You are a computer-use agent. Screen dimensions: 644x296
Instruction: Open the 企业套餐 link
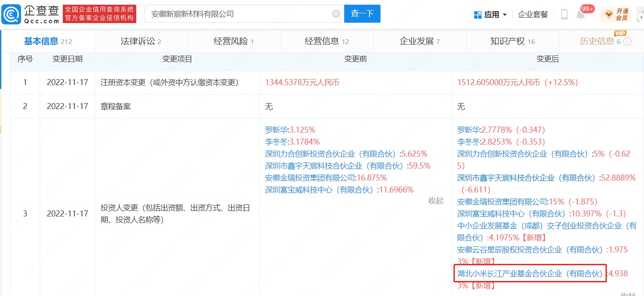point(533,15)
